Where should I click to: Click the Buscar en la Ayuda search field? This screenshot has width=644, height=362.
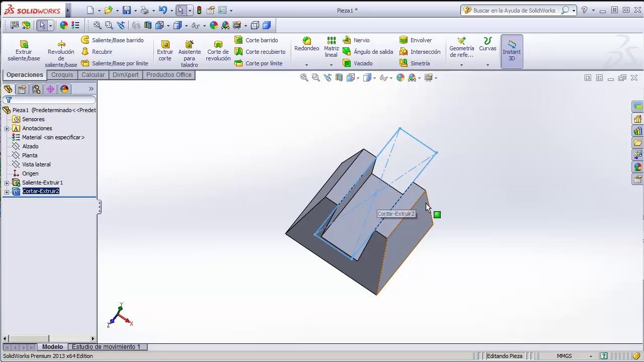[514, 10]
